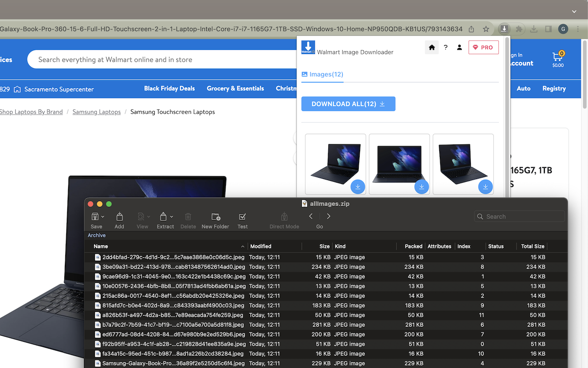Open the Walmart shopping cart
The width and height of the screenshot is (588, 368).
click(558, 59)
